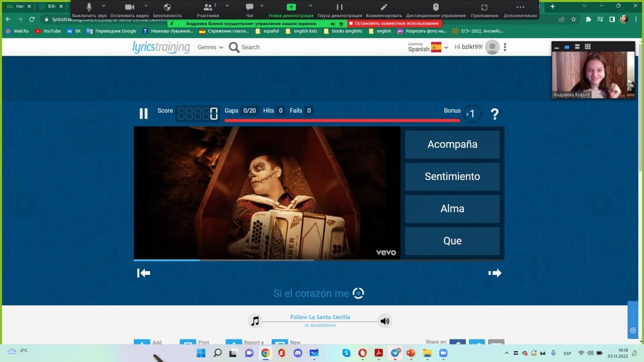The image size is (644, 362).
Task: Open the Спряжение глагол bookmark
Action: (224, 31)
